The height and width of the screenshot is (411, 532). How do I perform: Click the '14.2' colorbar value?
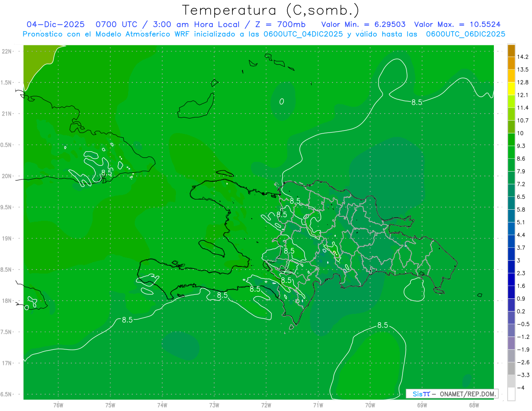point(523,57)
